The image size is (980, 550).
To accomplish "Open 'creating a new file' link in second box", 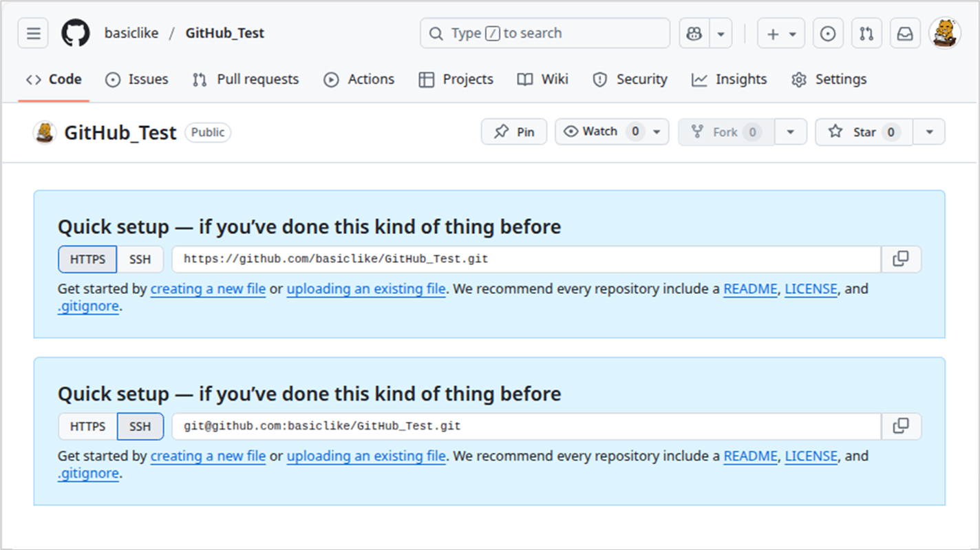I will pyautogui.click(x=208, y=456).
